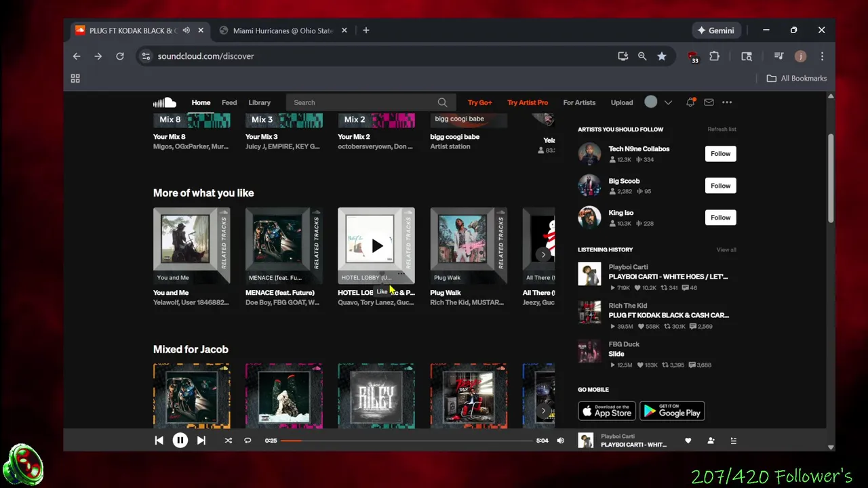Open the messages envelope icon
The image size is (868, 488).
pos(709,102)
